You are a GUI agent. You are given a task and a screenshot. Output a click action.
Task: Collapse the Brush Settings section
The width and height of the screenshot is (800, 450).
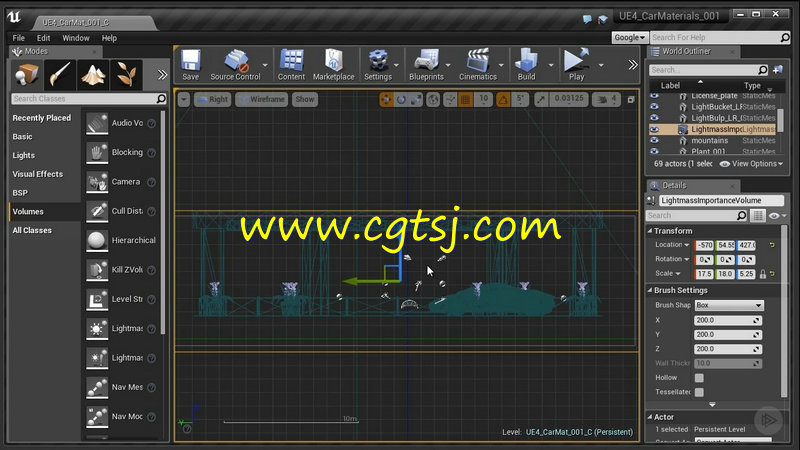[650, 290]
